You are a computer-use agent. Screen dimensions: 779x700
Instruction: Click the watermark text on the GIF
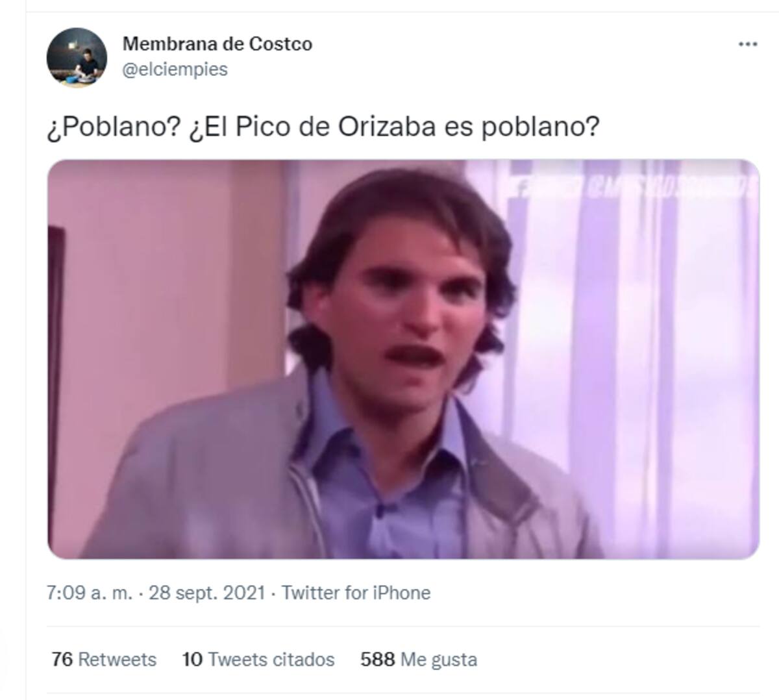[633, 188]
